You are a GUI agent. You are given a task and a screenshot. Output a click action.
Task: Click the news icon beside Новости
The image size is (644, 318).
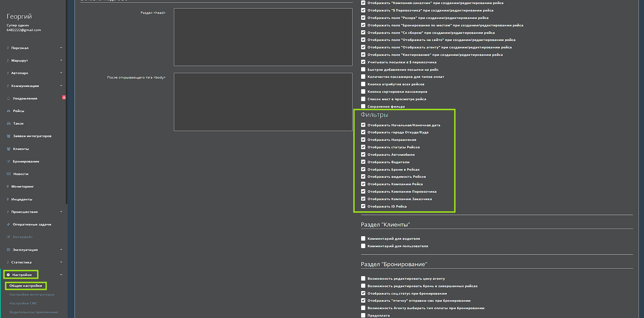(x=8, y=174)
